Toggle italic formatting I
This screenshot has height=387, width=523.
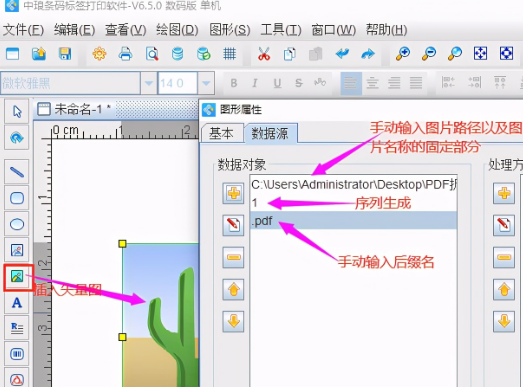(255, 83)
